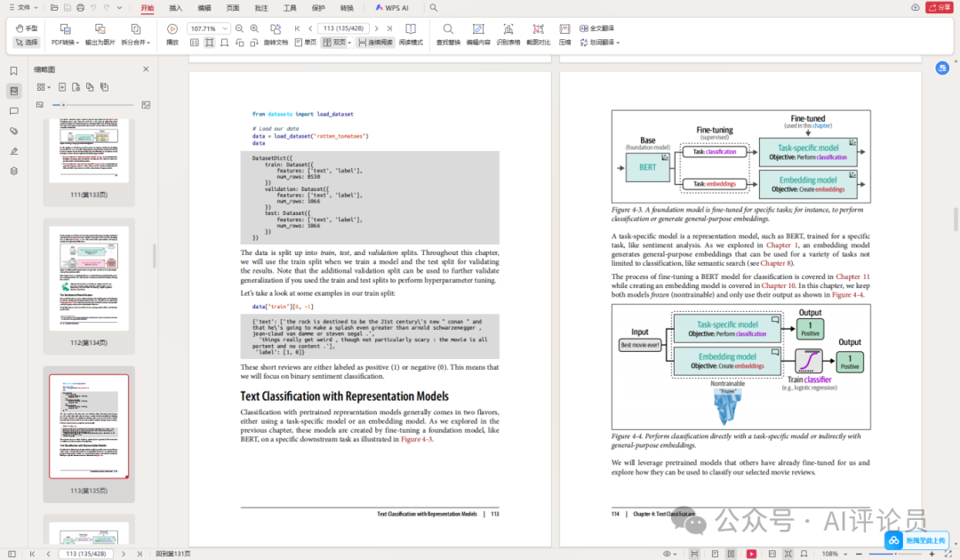Image resolution: width=960 pixels, height=560 pixels.
Task: Click 压缩 compress
Action: point(565,35)
